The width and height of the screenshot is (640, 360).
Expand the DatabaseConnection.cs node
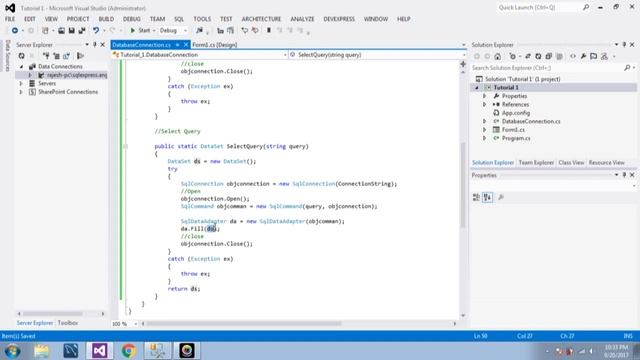point(484,122)
